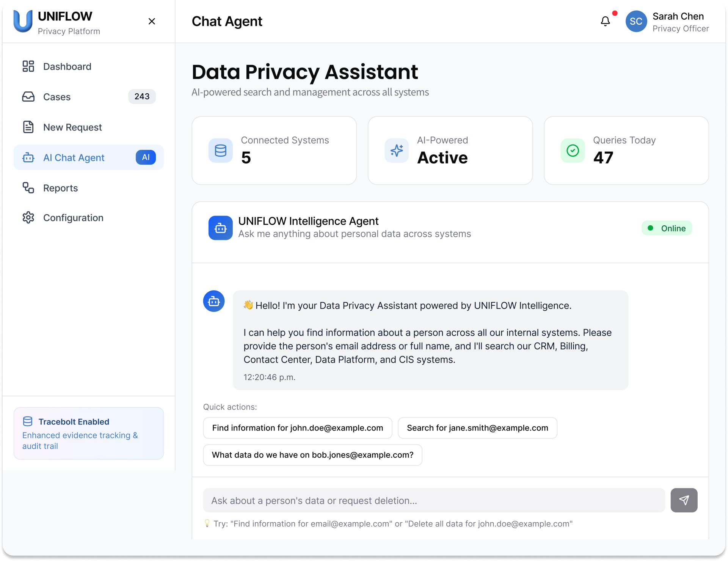Close the sidebar with the X button

(x=152, y=21)
